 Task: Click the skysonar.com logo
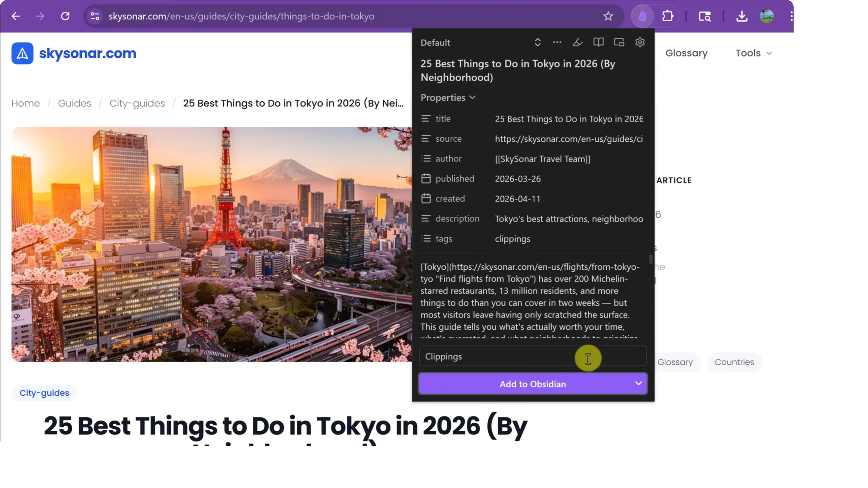[74, 53]
